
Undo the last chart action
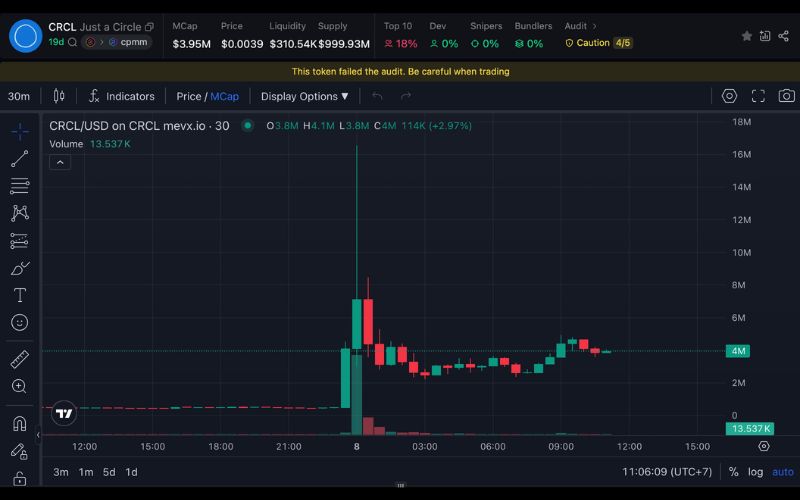point(377,96)
